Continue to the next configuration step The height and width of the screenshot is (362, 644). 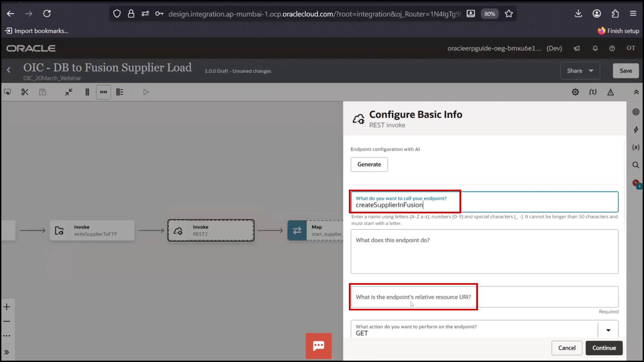(x=604, y=348)
